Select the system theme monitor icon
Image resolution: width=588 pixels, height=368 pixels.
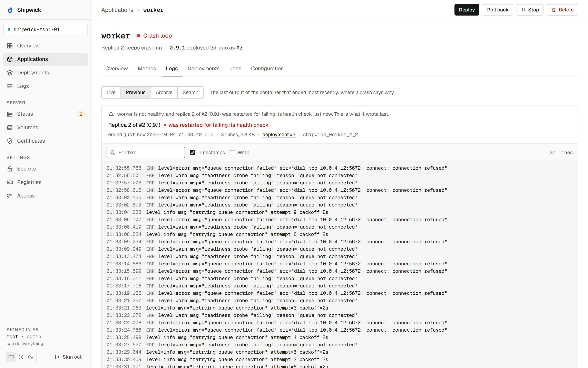(x=11, y=357)
